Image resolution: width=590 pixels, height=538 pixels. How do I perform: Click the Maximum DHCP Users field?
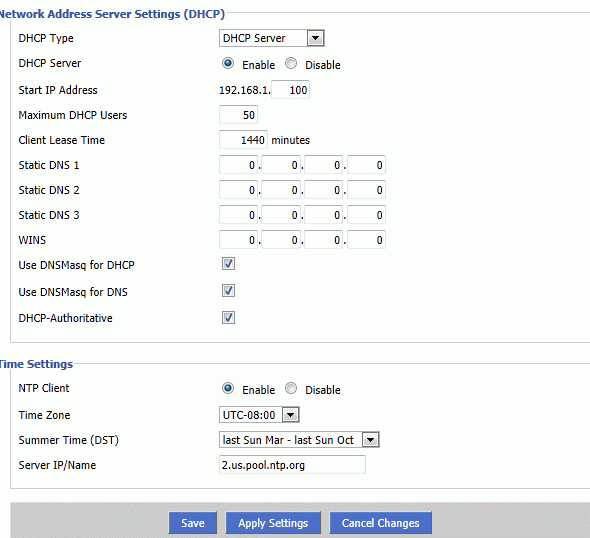point(239,115)
